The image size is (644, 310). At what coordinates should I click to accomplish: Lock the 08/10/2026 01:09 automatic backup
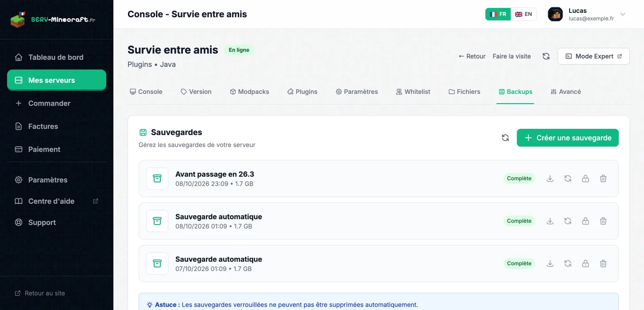[x=586, y=221]
